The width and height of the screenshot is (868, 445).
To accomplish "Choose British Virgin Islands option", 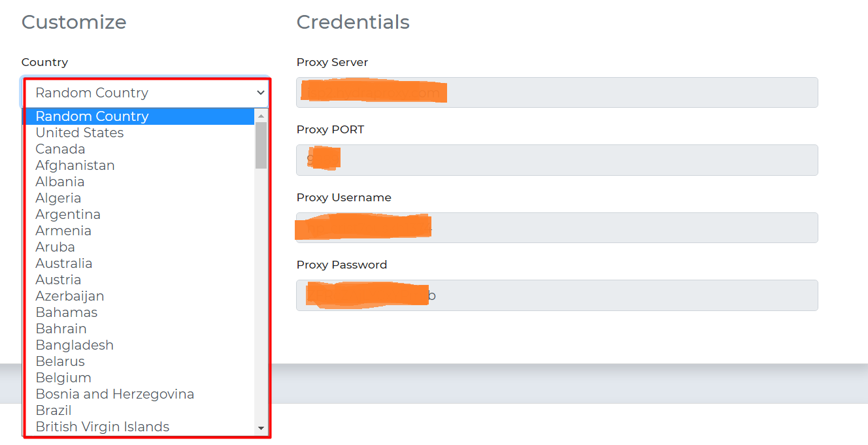I will pyautogui.click(x=103, y=427).
